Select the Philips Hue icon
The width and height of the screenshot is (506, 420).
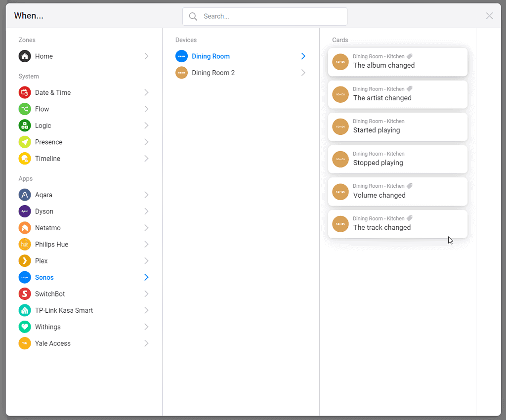tap(25, 245)
